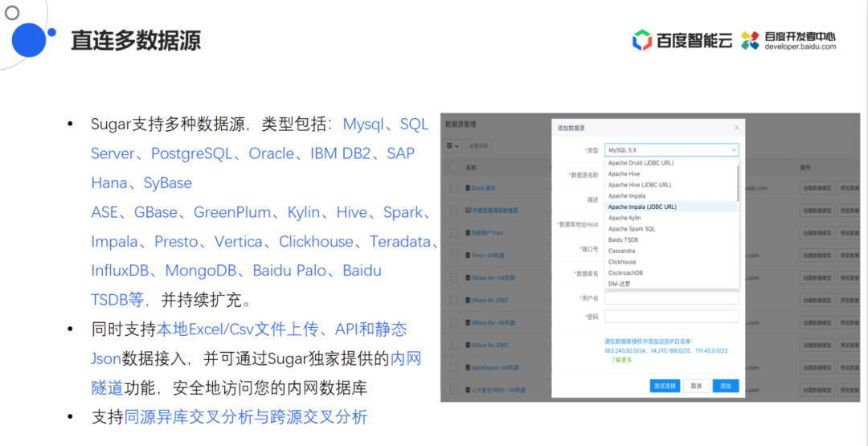Select highlighted Apache Impala (JDBC URL) option

pyautogui.click(x=671, y=207)
